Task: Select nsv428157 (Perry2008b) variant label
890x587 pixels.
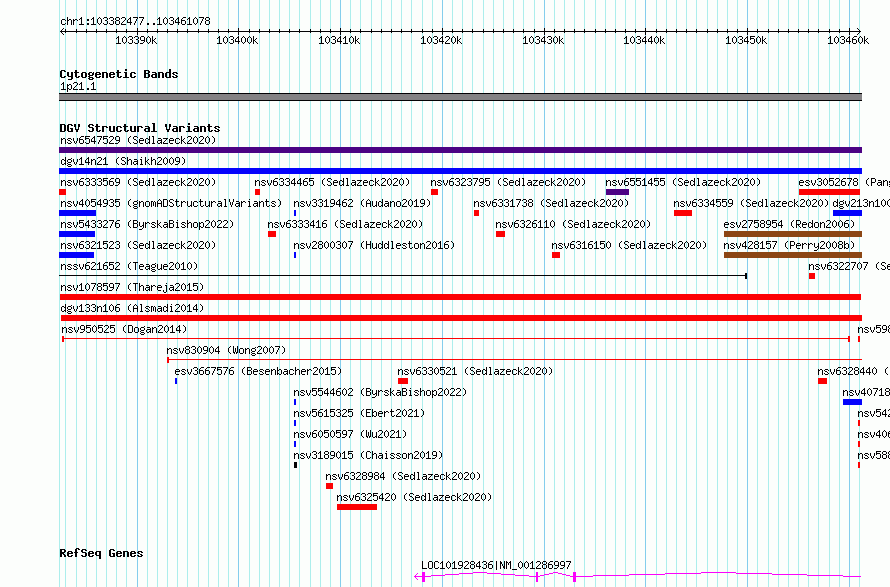Action: pyautogui.click(x=789, y=245)
